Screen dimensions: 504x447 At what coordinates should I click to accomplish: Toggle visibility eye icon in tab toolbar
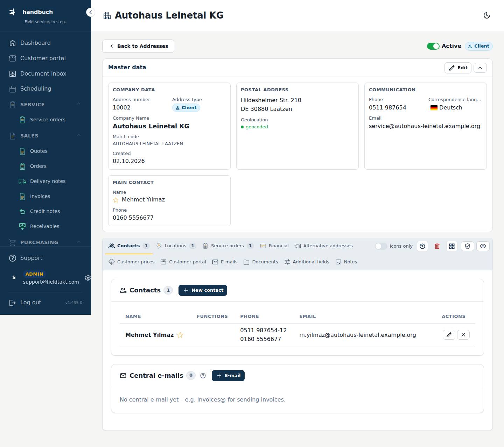[483, 246]
